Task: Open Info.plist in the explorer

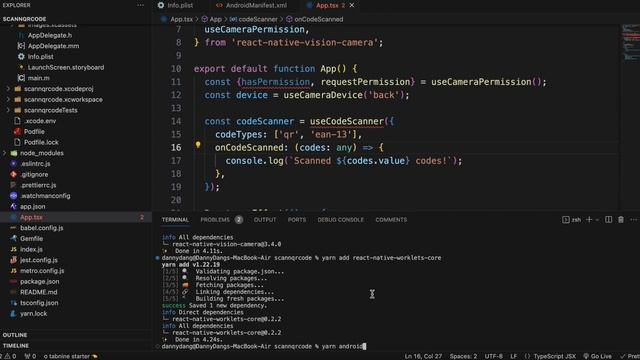Action: coord(40,57)
